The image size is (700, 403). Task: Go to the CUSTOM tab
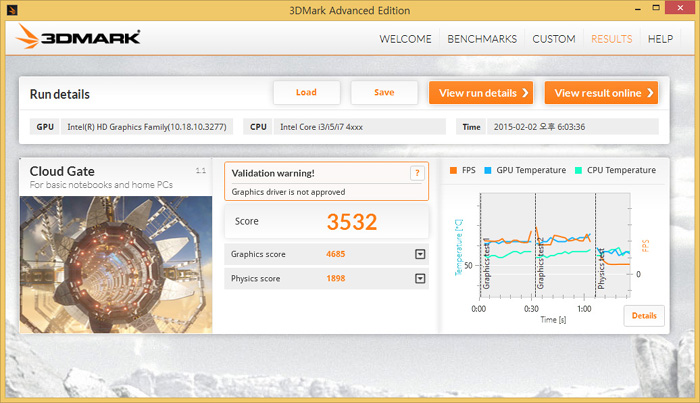[554, 39]
